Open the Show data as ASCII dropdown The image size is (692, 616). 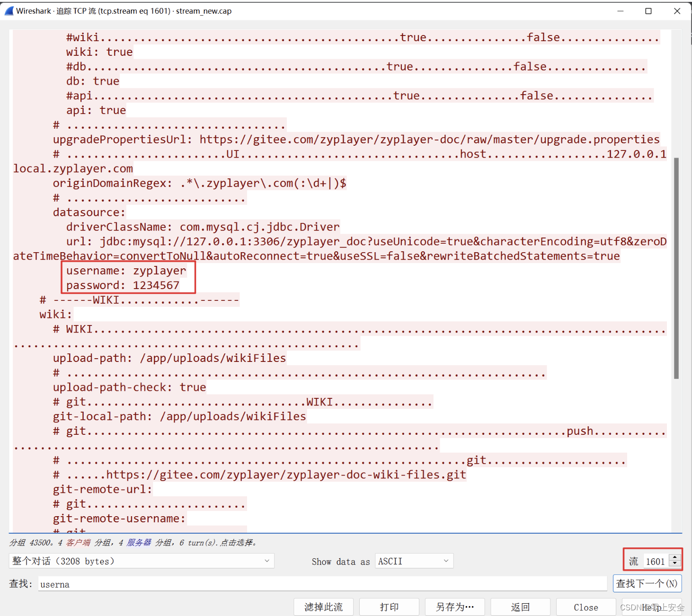point(414,561)
